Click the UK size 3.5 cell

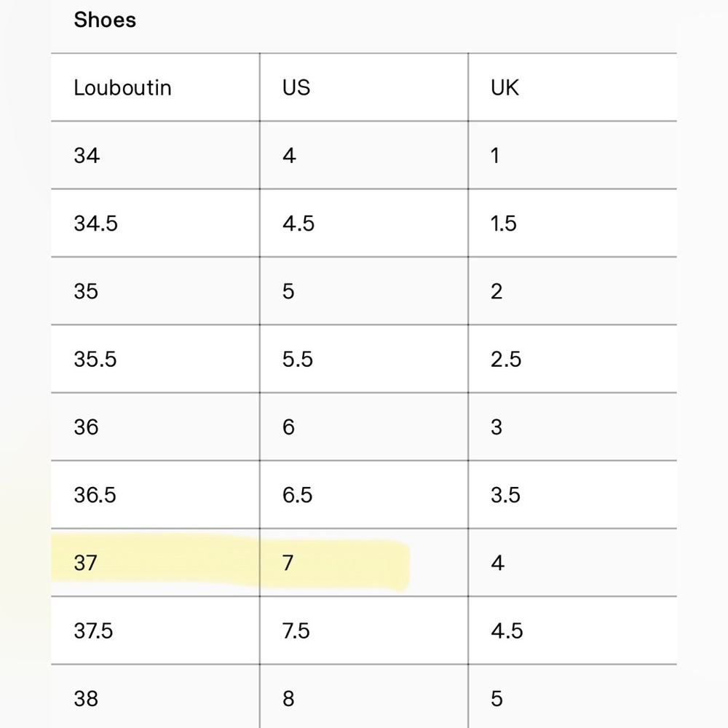(572, 494)
